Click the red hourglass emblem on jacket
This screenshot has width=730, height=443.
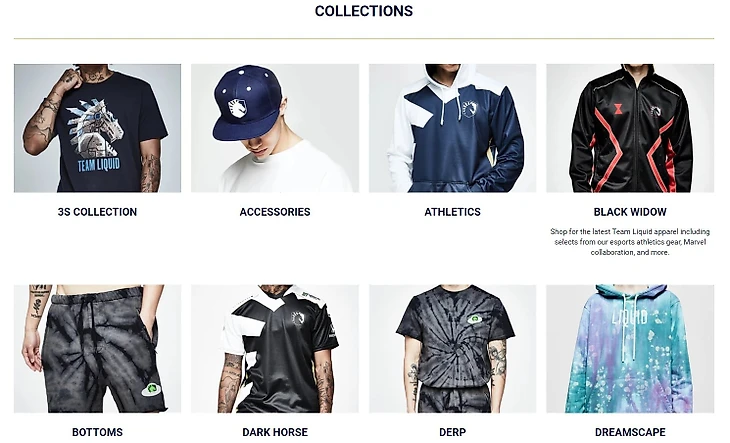(618, 109)
